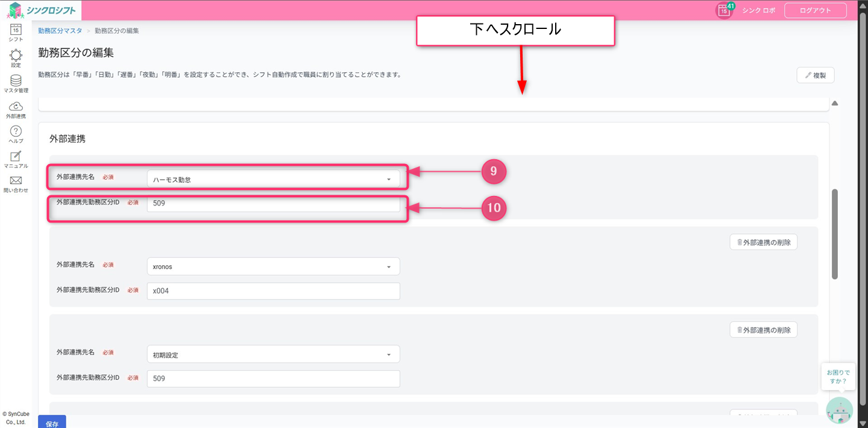Click the calendar notification icon with badge 41
The height and width of the screenshot is (428, 868).
725,10
